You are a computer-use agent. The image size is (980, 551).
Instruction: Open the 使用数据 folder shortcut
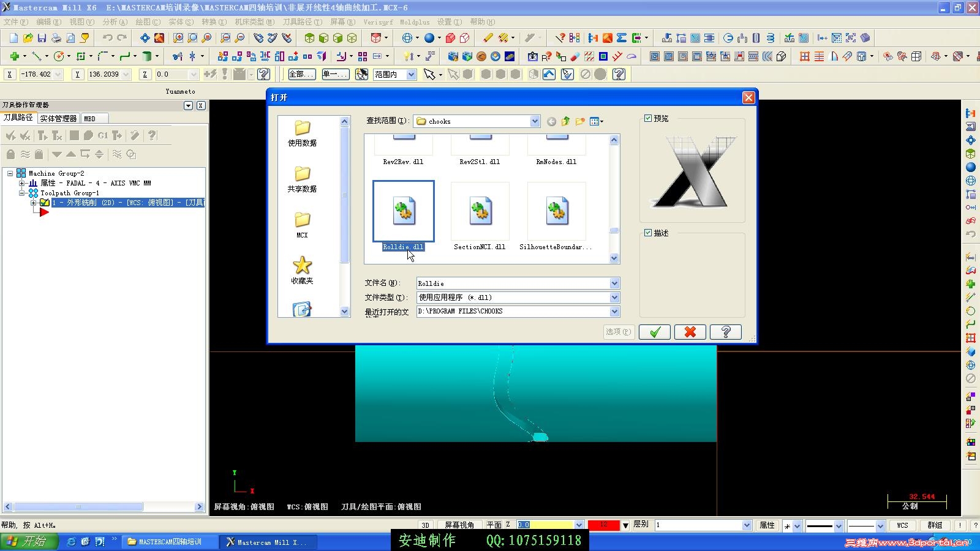(302, 133)
